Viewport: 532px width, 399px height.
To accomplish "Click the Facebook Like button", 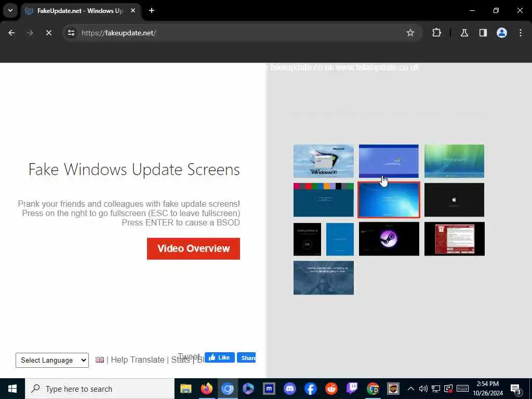I will [x=220, y=357].
